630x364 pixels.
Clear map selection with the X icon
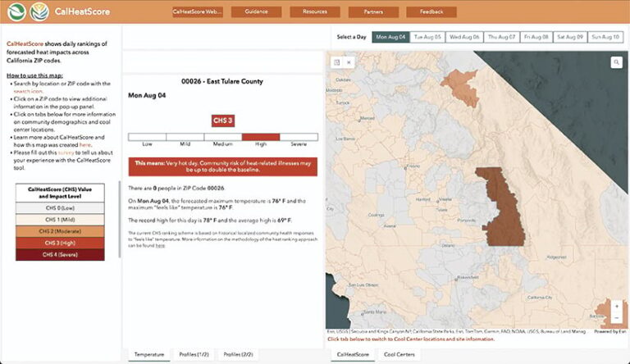coord(349,62)
